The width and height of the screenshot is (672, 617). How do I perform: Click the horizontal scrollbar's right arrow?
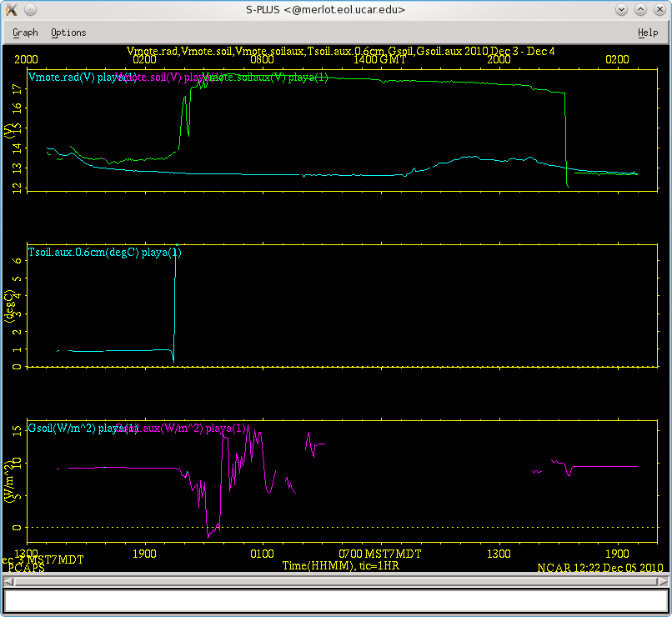click(664, 581)
